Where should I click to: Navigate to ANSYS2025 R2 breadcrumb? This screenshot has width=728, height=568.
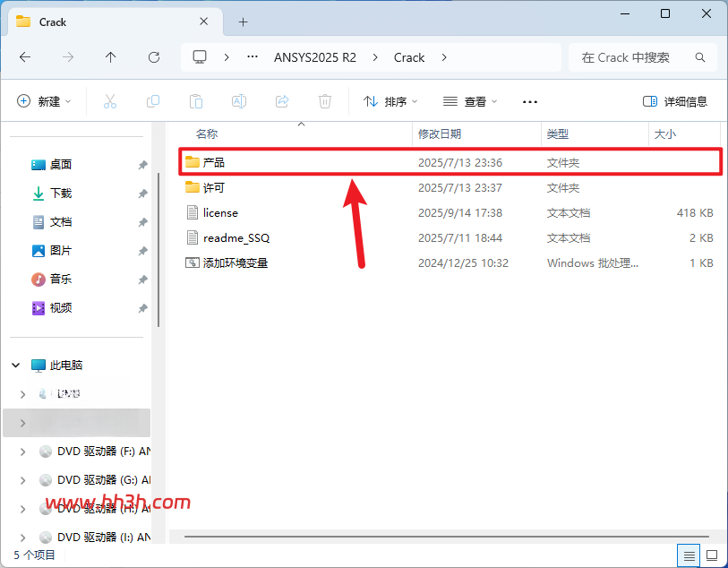[315, 57]
